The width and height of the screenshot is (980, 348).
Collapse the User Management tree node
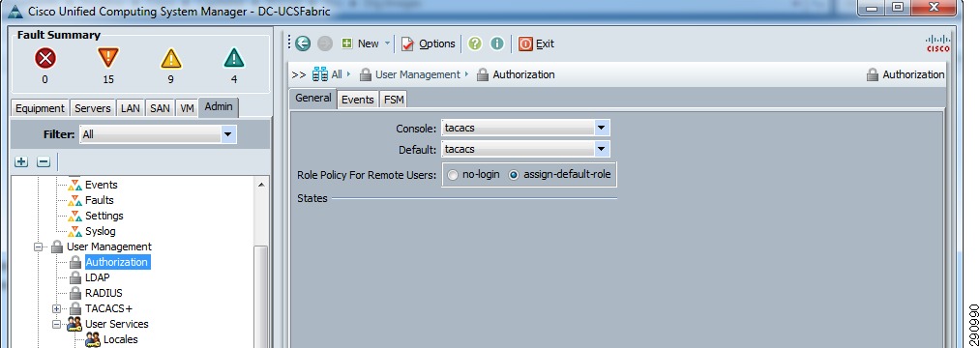pyautogui.click(x=38, y=246)
